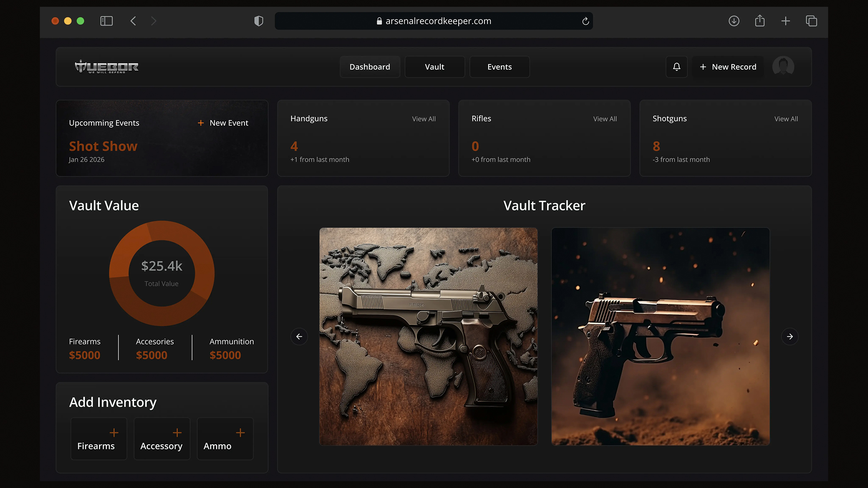Toggle the browser sidebar icon
The width and height of the screenshot is (868, 488).
[x=106, y=21]
